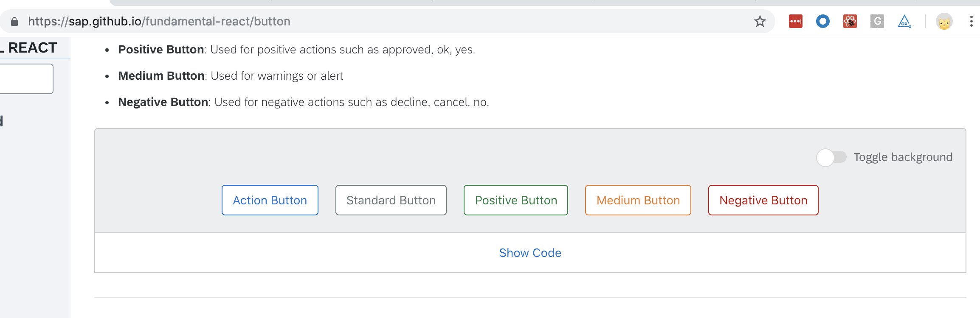Image resolution: width=980 pixels, height=318 pixels.
Task: View site security info via the padlock
Action: click(14, 21)
